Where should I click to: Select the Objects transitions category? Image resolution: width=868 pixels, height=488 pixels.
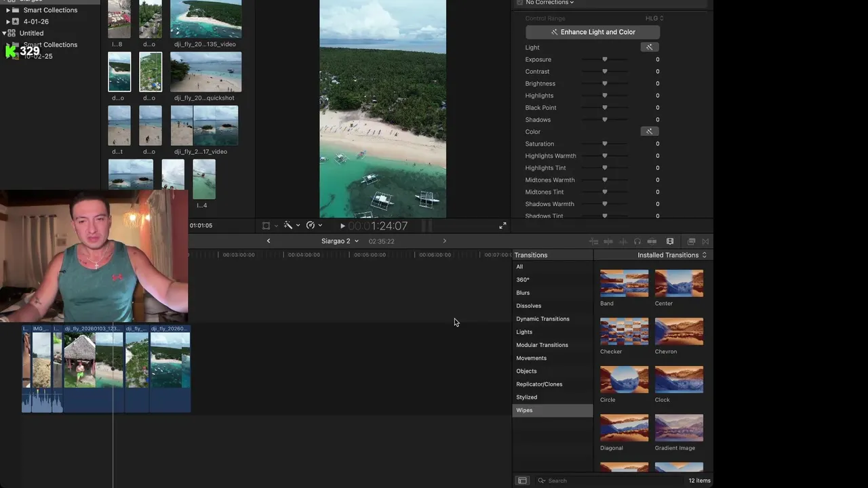point(553,371)
